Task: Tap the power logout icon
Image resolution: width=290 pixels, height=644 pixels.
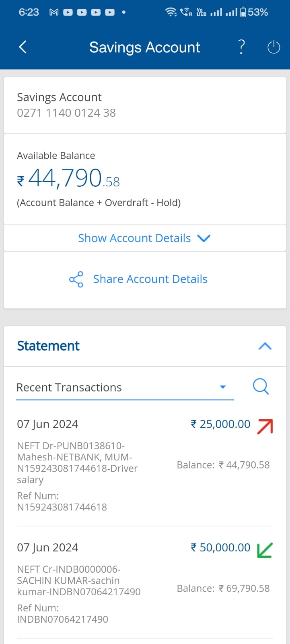Action: (x=274, y=47)
